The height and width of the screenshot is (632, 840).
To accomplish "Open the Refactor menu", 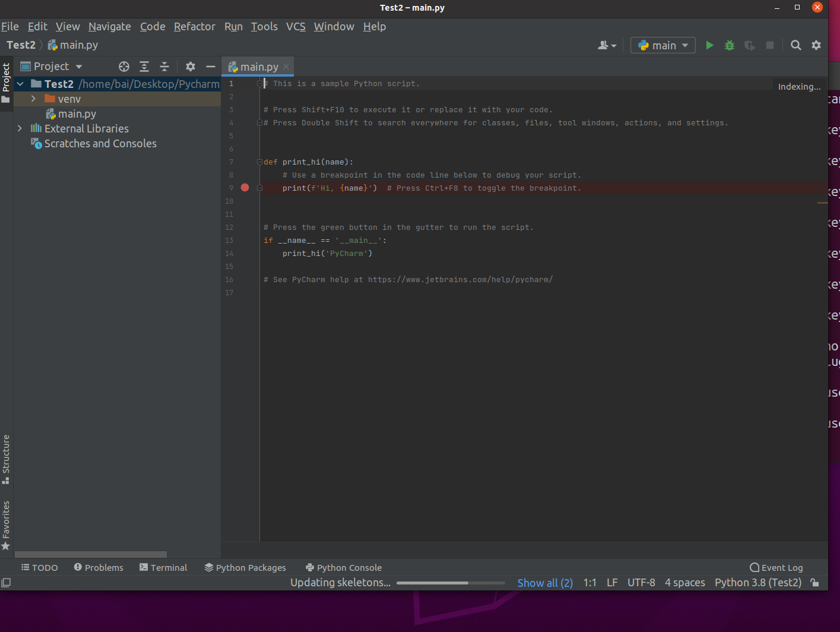I will (195, 27).
